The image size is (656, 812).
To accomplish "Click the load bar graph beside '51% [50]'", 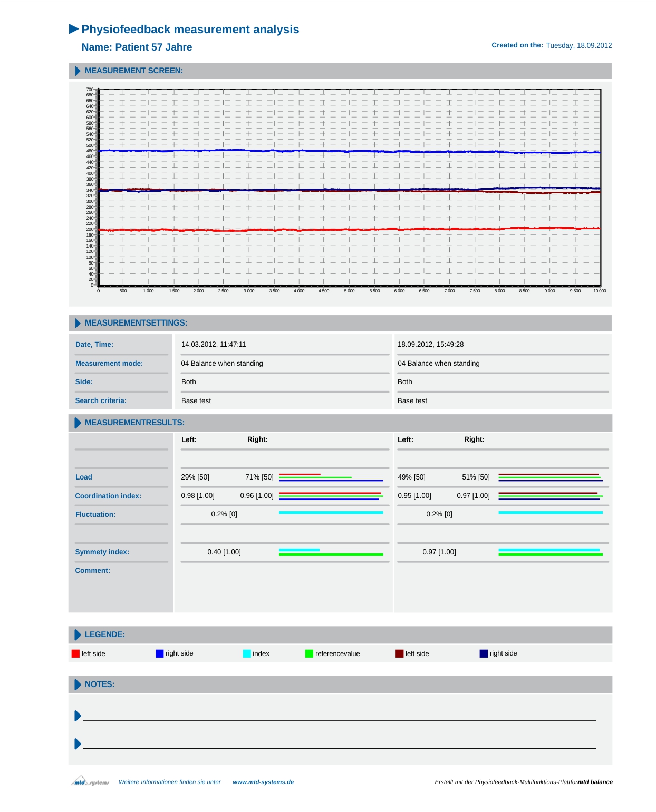I will (551, 477).
